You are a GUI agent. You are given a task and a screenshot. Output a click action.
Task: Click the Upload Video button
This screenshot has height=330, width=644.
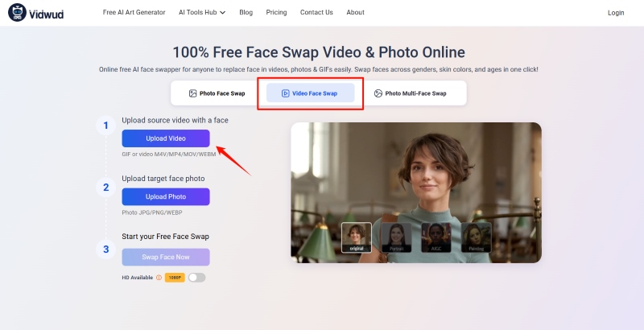coord(166,138)
